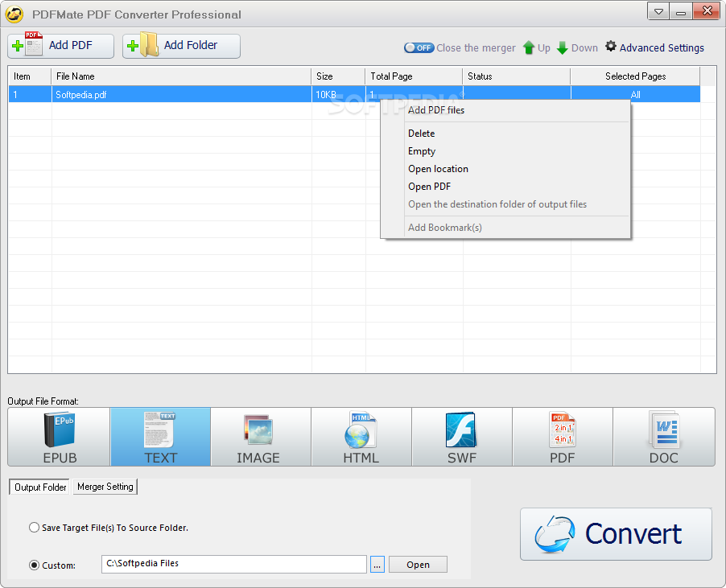Click the Size column header
The height and width of the screenshot is (588, 726).
339,76
